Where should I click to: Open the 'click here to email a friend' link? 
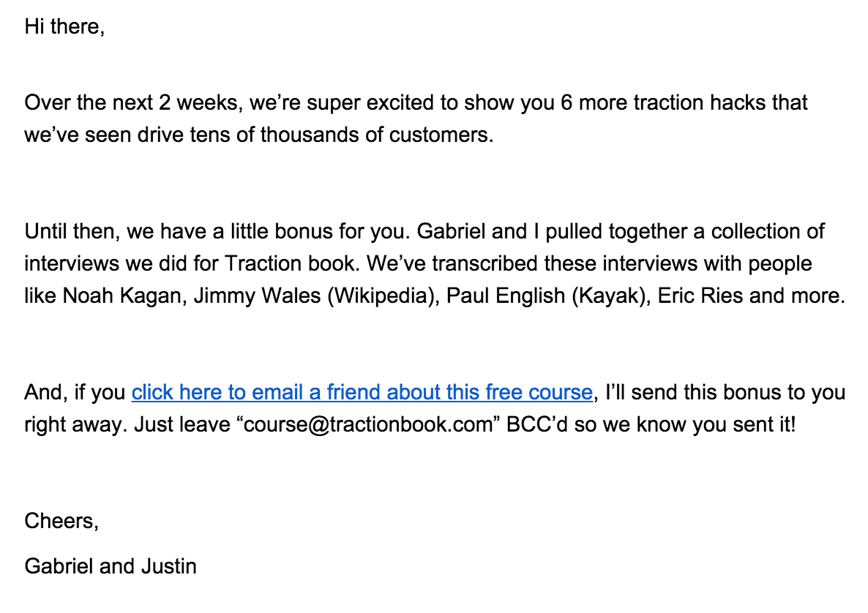click(x=362, y=392)
